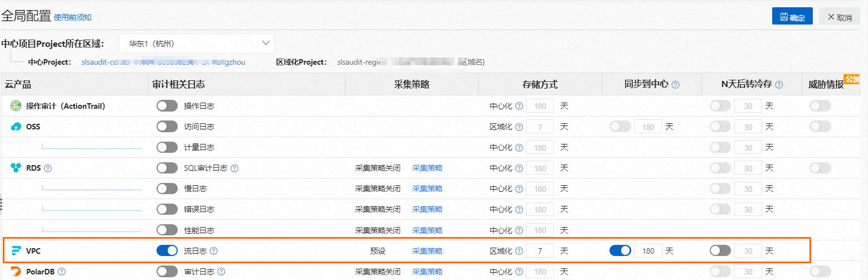
Task: Enable the OSS 计量日志 toggle
Action: 167,147
